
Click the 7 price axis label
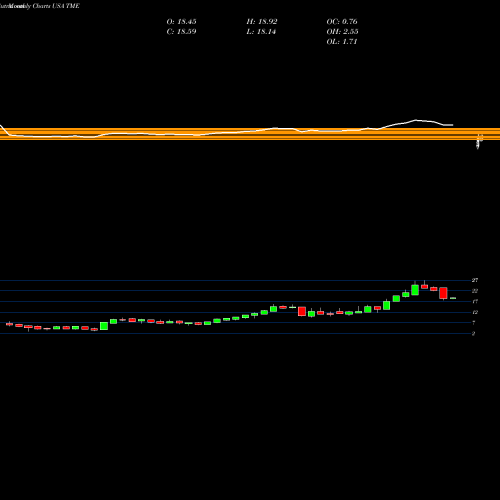[473, 323]
